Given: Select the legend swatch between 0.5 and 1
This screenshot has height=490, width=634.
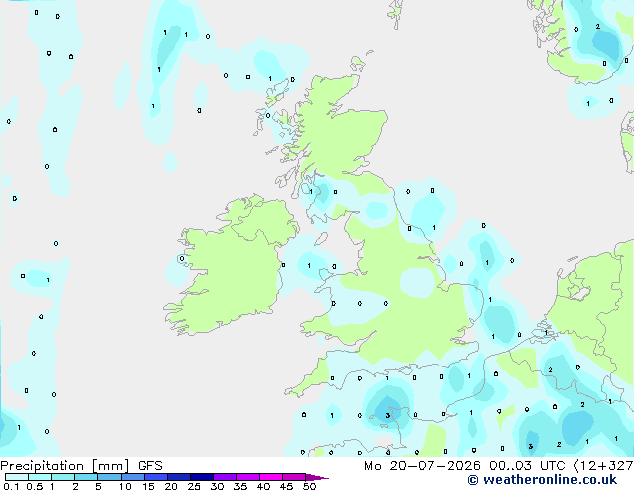Looking at the screenshot, I should (40, 477).
